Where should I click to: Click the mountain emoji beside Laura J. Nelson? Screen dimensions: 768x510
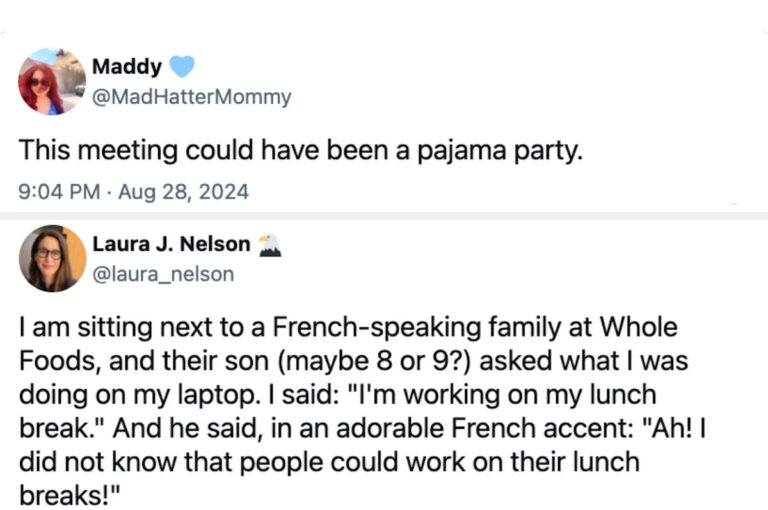coord(270,244)
